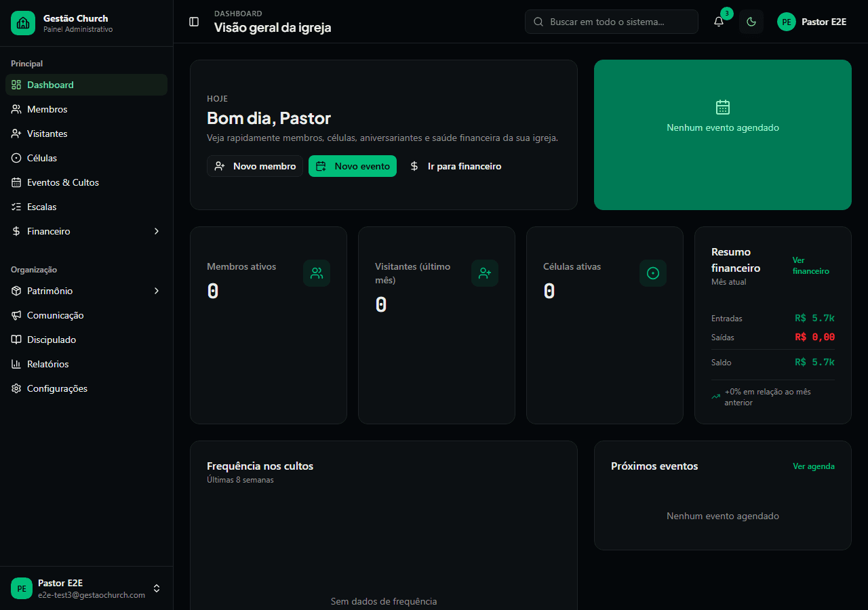Toggle dark mode with the moon icon
This screenshot has width=868, height=610.
pyautogui.click(x=751, y=22)
